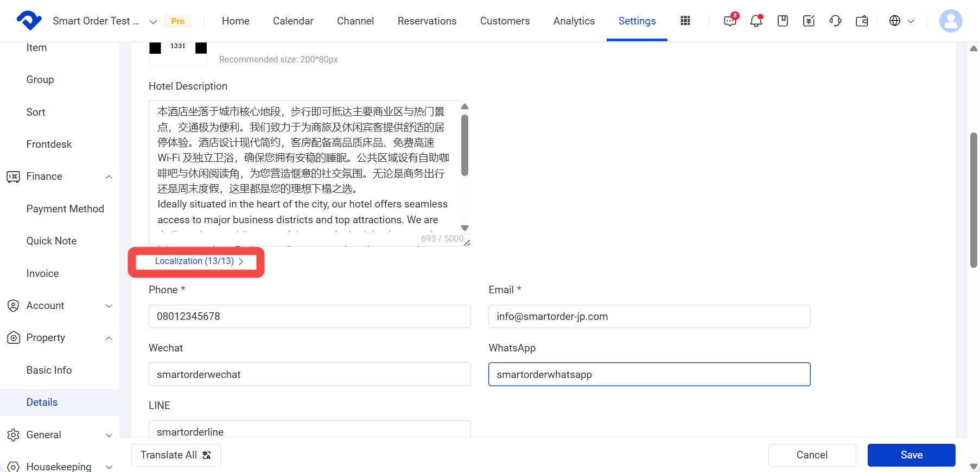This screenshot has height=472, width=980.
Task: Click the yen currency note icon
Action: point(809,21)
